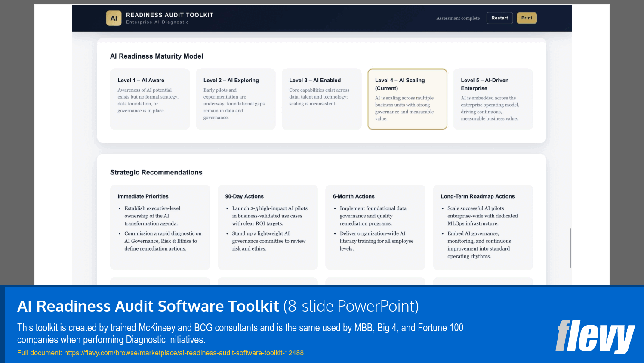Click 'Stand up a lightweight AI governance' bullet
644x363 pixels.
[x=269, y=241]
